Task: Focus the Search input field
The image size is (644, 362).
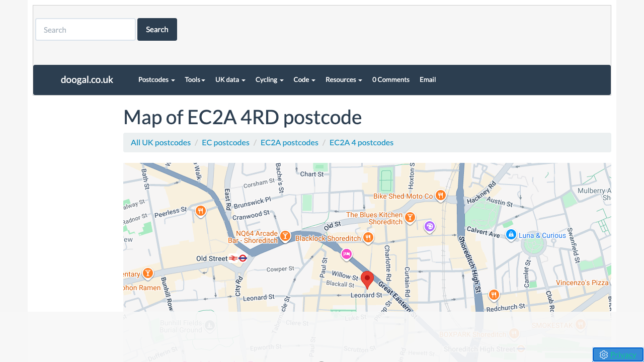Action: pos(86,30)
